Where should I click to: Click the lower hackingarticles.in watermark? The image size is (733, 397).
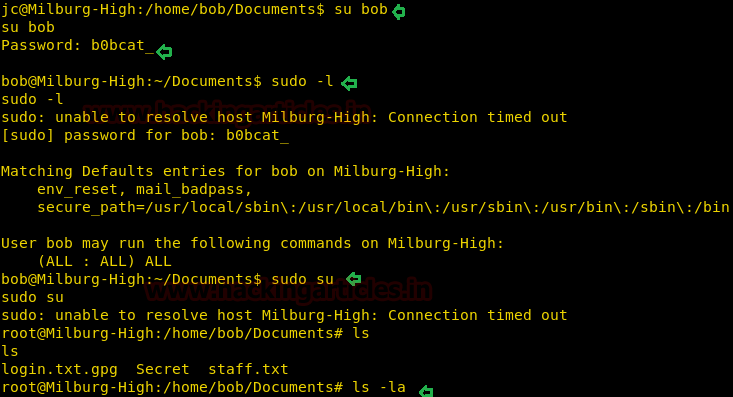tap(287, 290)
